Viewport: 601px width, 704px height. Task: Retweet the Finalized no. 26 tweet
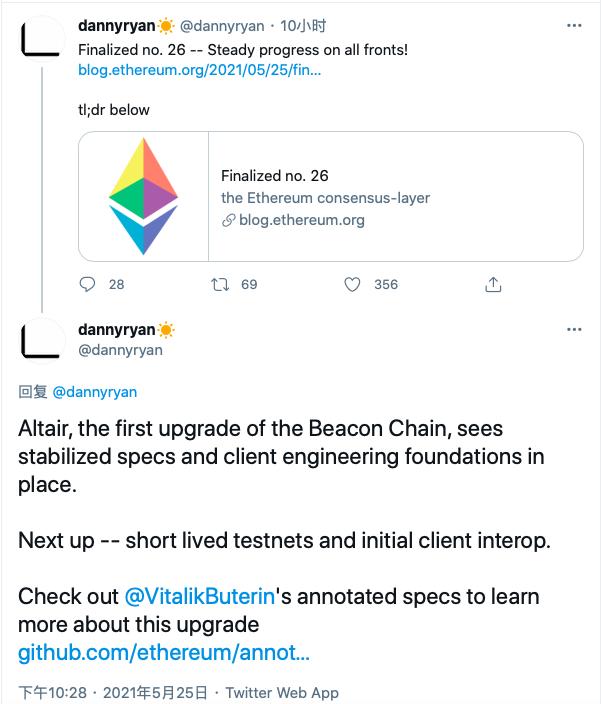tap(221, 284)
